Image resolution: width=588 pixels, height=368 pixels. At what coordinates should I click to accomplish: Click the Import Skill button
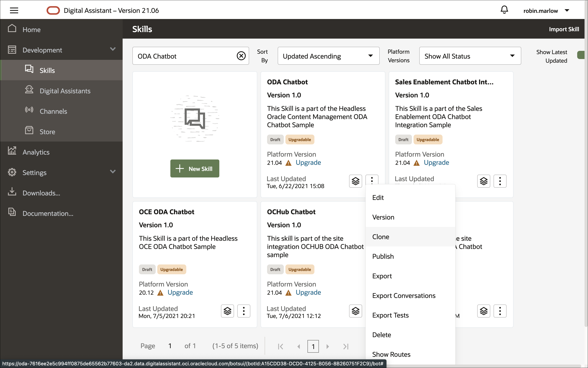coord(564,29)
